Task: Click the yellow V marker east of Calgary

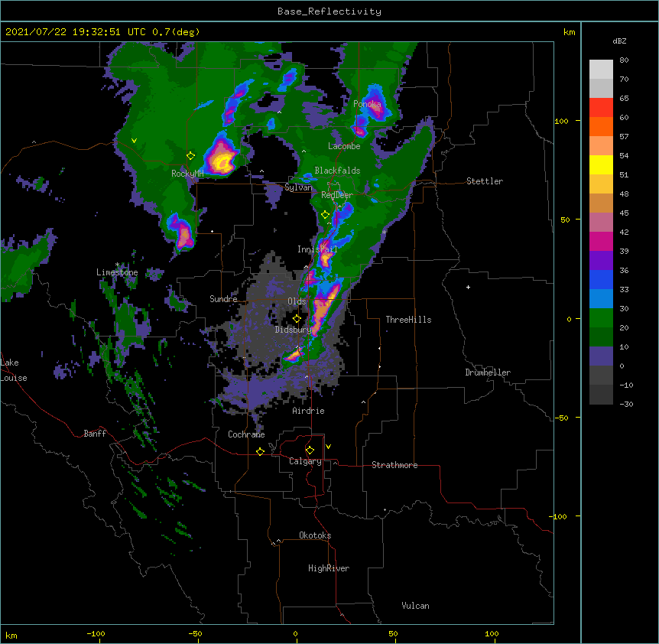Action: tap(328, 447)
